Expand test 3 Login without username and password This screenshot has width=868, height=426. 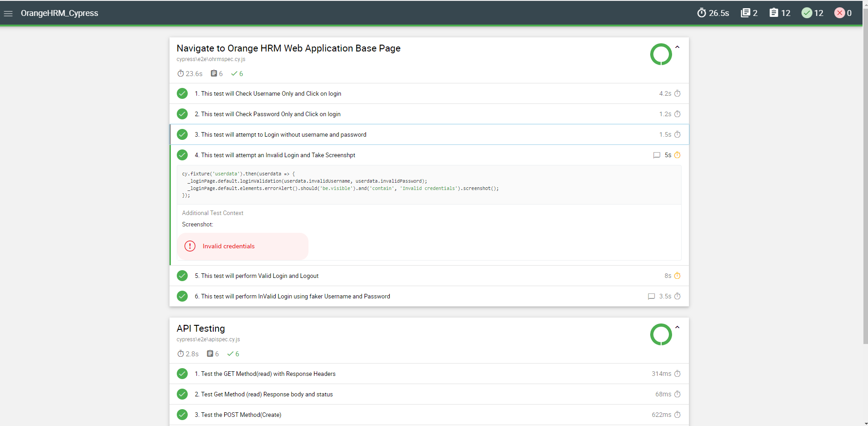(429, 134)
